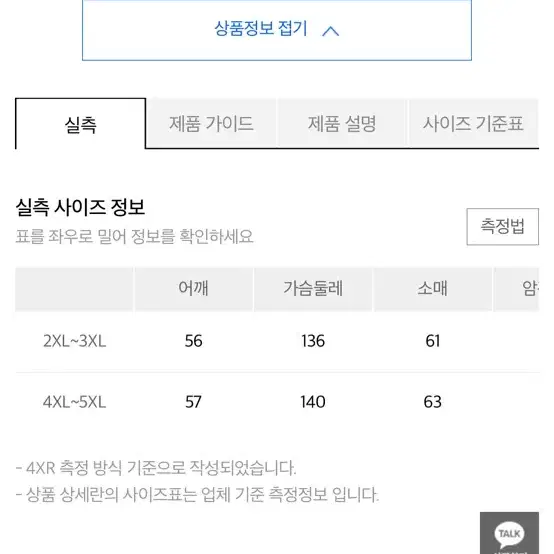Click the sleeve value 63 cell

[432, 402]
